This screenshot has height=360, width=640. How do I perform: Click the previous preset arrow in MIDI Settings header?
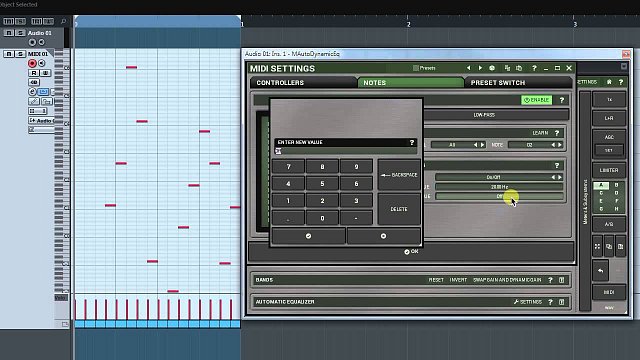(469, 68)
